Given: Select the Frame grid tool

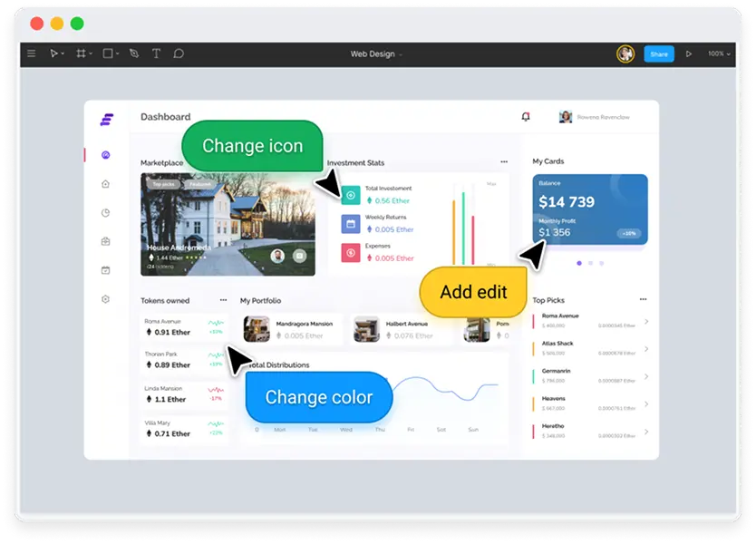Looking at the screenshot, I should pos(82,53).
